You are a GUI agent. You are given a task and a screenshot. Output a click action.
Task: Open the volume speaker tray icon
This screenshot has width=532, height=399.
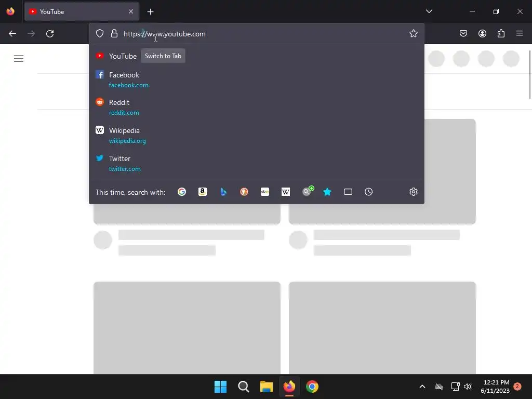(468, 387)
